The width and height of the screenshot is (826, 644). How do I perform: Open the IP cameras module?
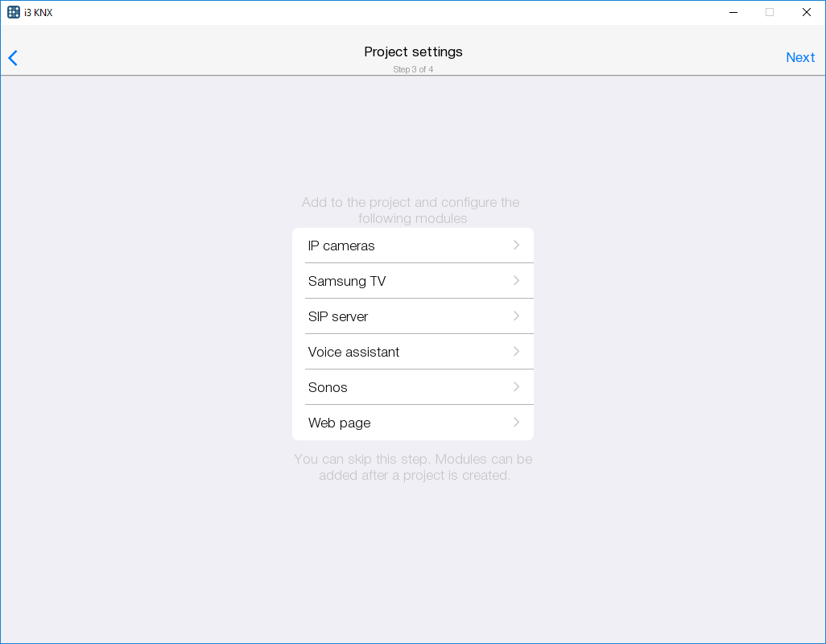[x=341, y=246]
